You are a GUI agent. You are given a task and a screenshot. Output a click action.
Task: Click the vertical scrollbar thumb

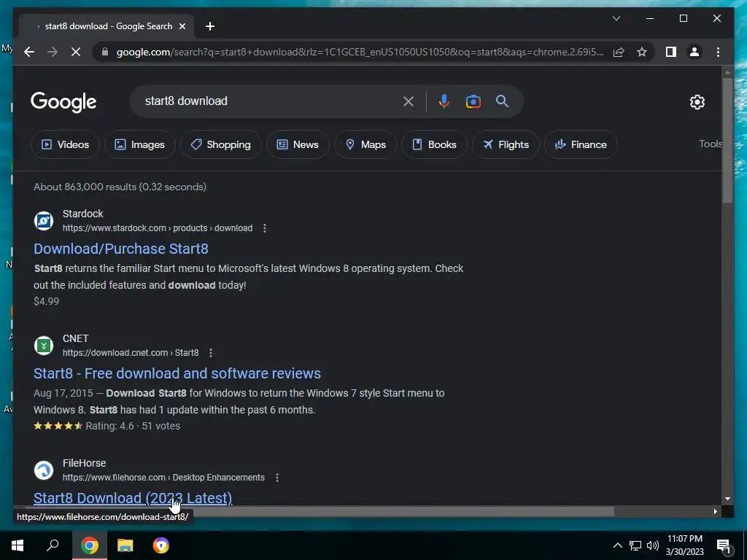727,140
